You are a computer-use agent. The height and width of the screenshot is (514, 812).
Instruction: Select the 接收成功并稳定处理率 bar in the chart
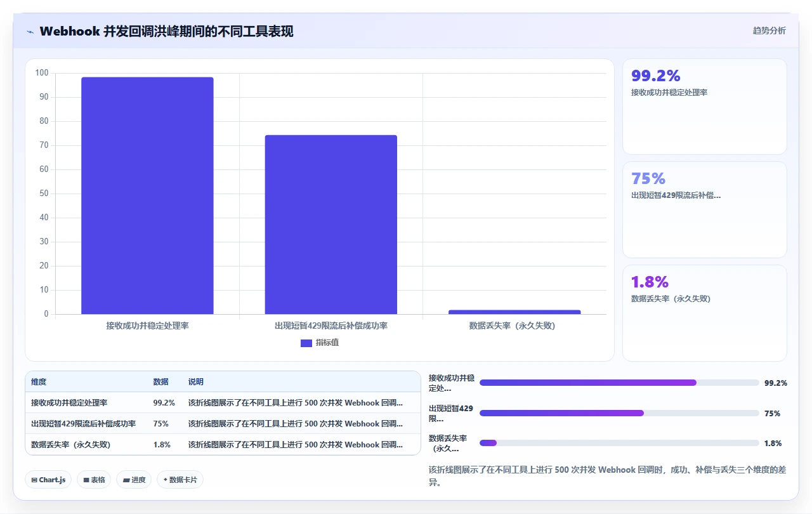click(x=147, y=195)
